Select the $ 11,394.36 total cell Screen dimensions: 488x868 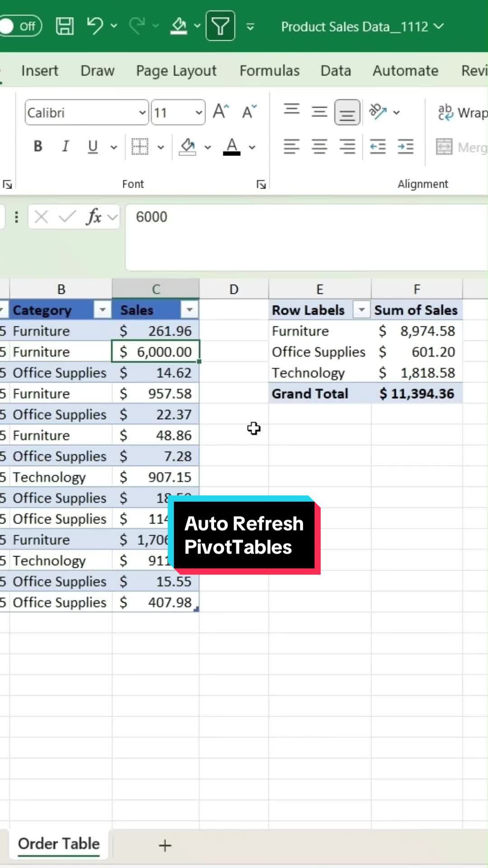click(417, 393)
